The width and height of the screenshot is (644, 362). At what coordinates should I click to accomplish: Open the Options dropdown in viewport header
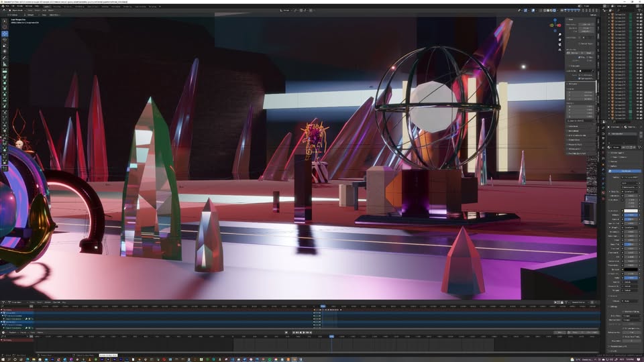coord(594,15)
